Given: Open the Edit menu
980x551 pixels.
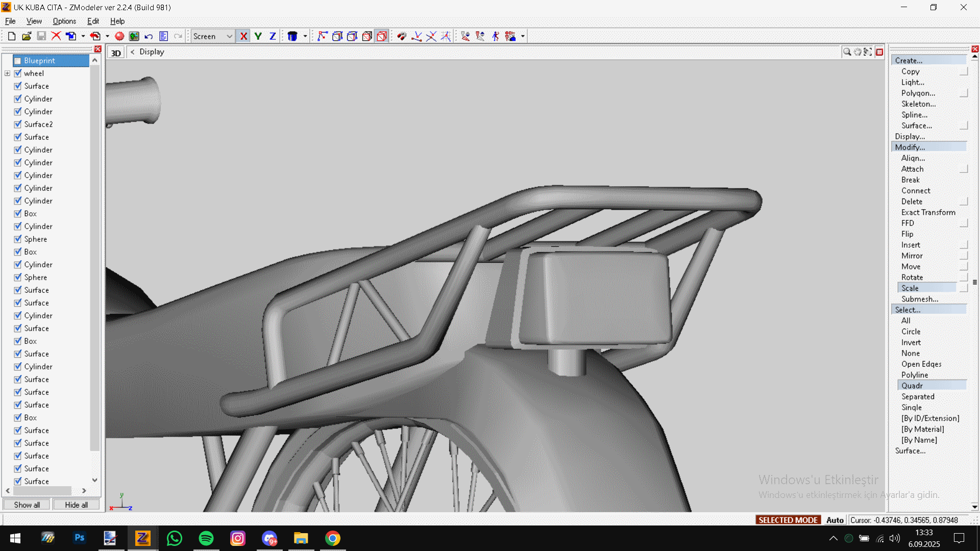Looking at the screenshot, I should tap(93, 21).
